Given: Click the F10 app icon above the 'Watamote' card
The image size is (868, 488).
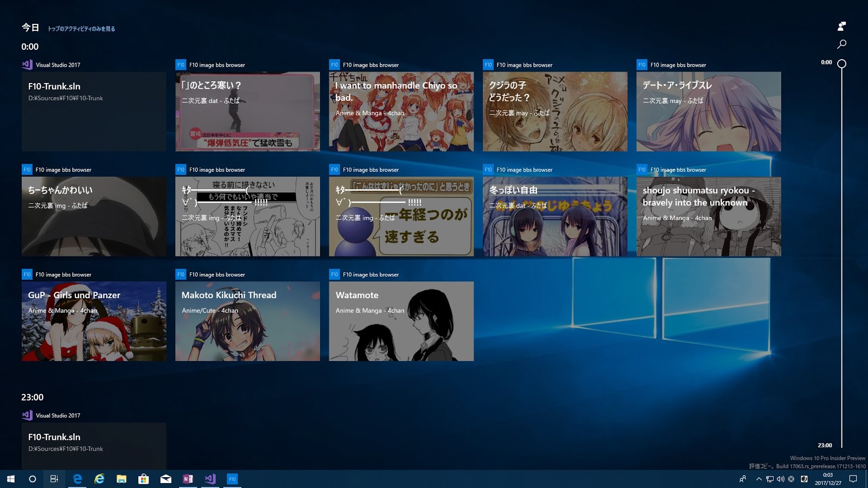Looking at the screenshot, I should pyautogui.click(x=334, y=274).
